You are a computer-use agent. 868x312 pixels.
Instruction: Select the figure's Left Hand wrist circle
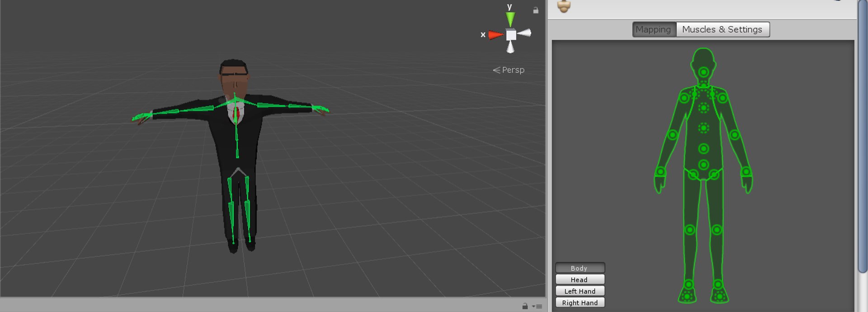(x=746, y=172)
